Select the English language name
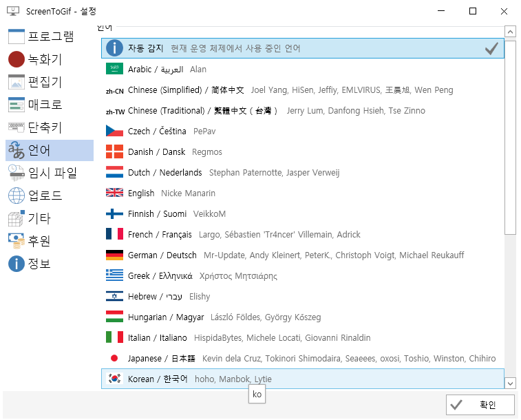Image resolution: width=521 pixels, height=420 pixels. [141, 193]
